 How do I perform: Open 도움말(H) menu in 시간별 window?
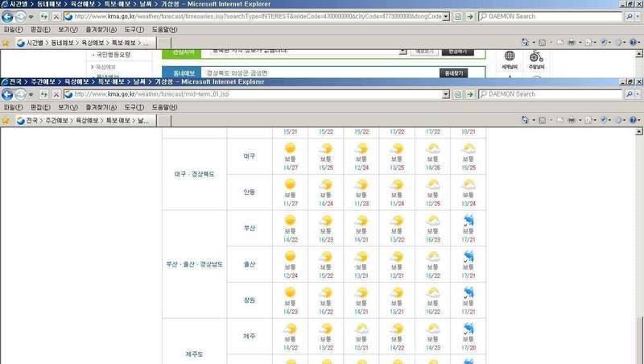(x=165, y=30)
